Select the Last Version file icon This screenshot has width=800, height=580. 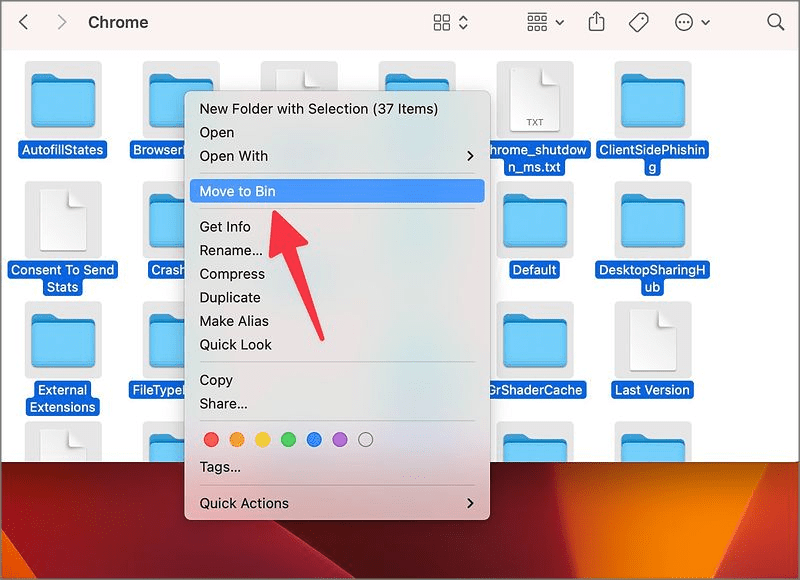click(652, 340)
